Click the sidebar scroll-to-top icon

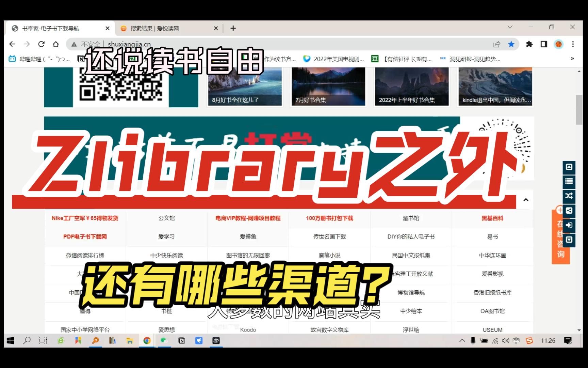(x=569, y=167)
